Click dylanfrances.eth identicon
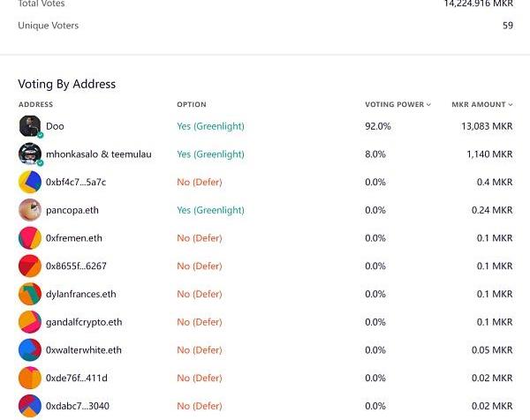 (x=29, y=294)
